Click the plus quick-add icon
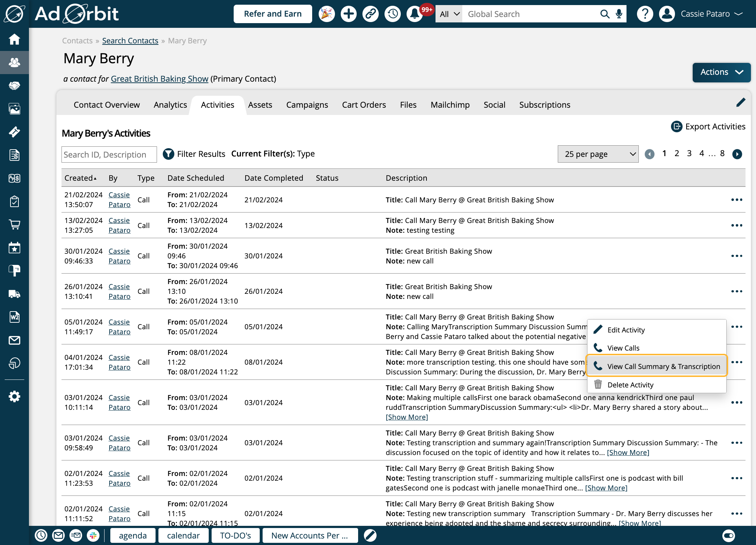Viewport: 756px width, 545px height. click(x=348, y=14)
